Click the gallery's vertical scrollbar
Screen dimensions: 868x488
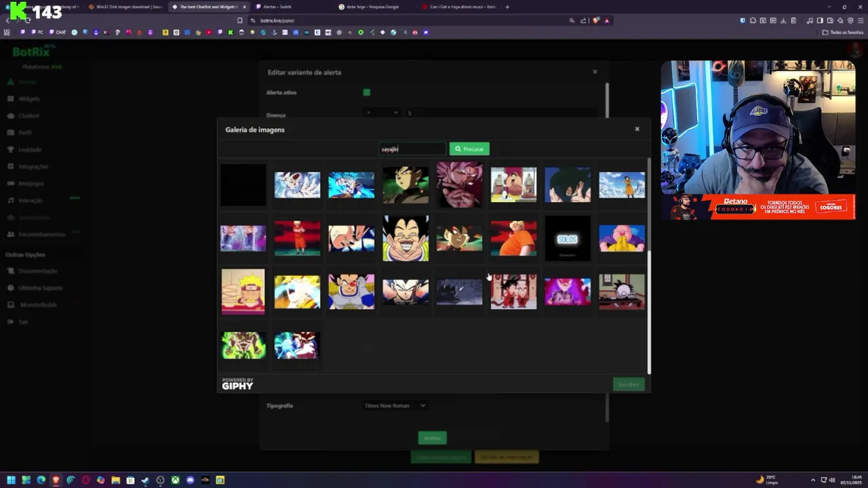click(649, 312)
